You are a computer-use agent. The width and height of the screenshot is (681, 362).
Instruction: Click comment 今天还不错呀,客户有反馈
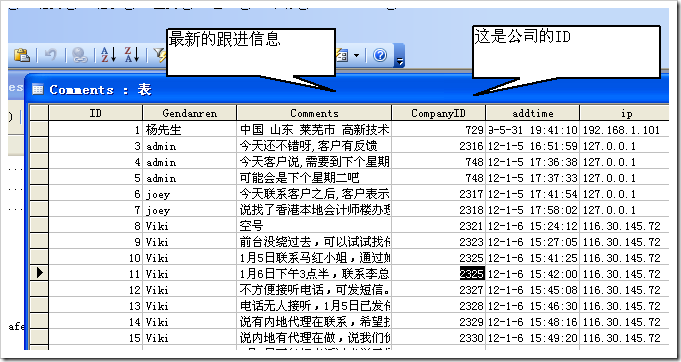tap(314, 146)
